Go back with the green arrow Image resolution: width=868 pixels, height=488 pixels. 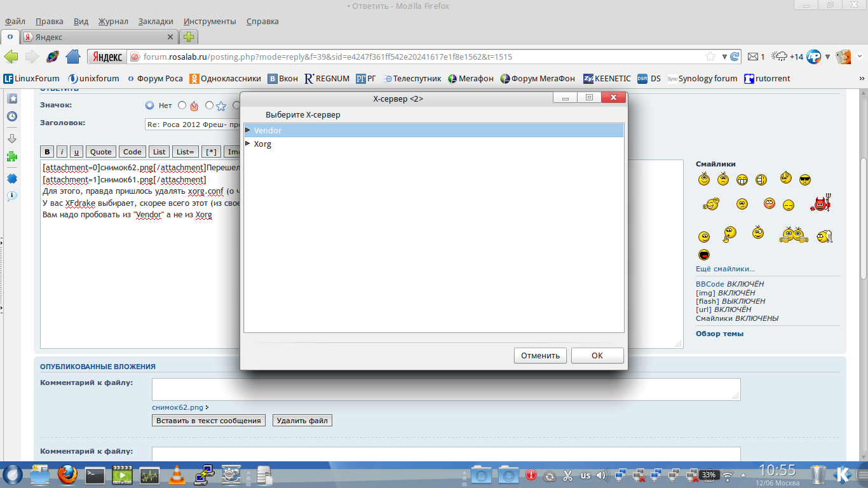(11, 57)
